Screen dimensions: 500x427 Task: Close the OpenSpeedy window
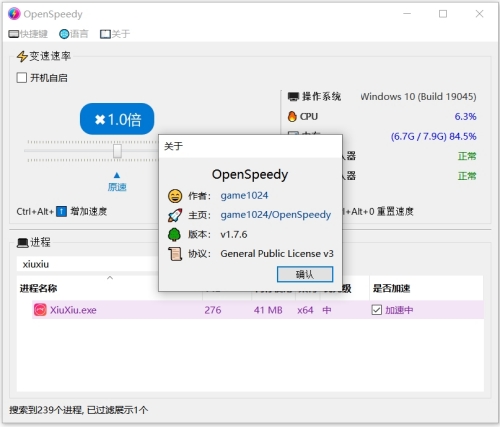click(x=479, y=14)
